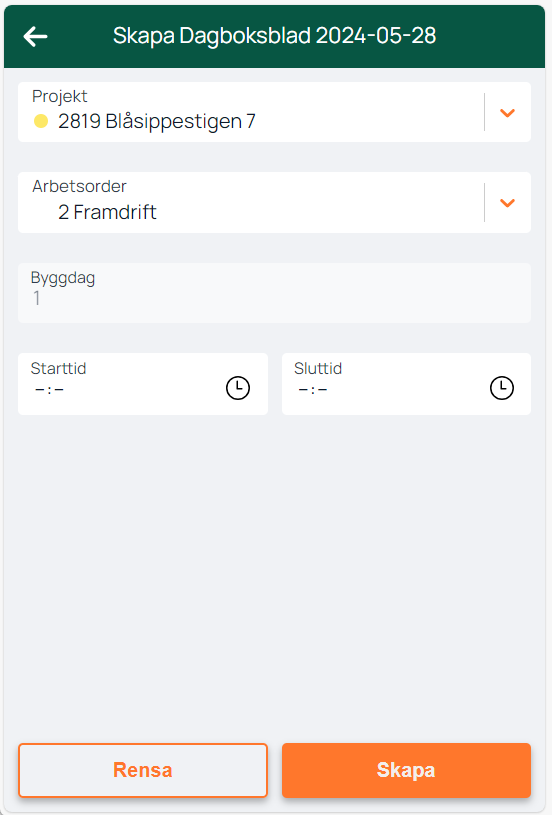This screenshot has width=552, height=815.
Task: Click the Byggdag value 1
Action: pos(36,298)
